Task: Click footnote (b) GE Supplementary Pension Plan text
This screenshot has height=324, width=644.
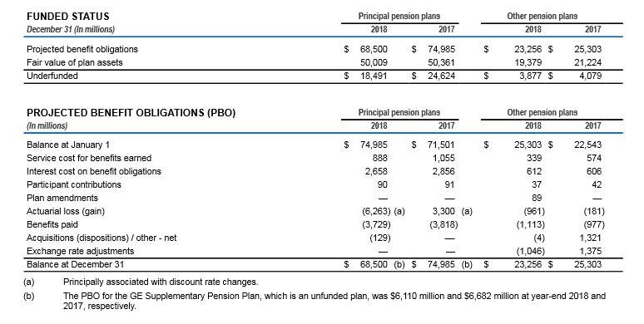Action: click(334, 301)
